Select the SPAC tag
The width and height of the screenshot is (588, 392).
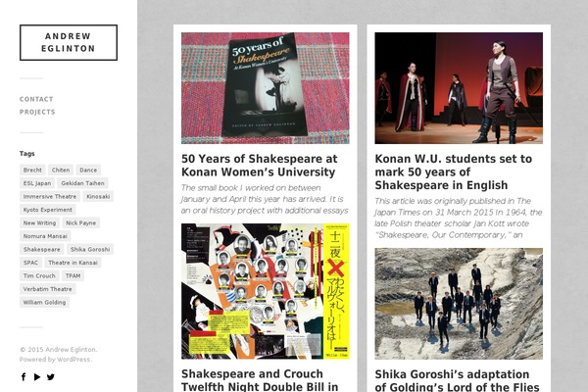[30, 263]
